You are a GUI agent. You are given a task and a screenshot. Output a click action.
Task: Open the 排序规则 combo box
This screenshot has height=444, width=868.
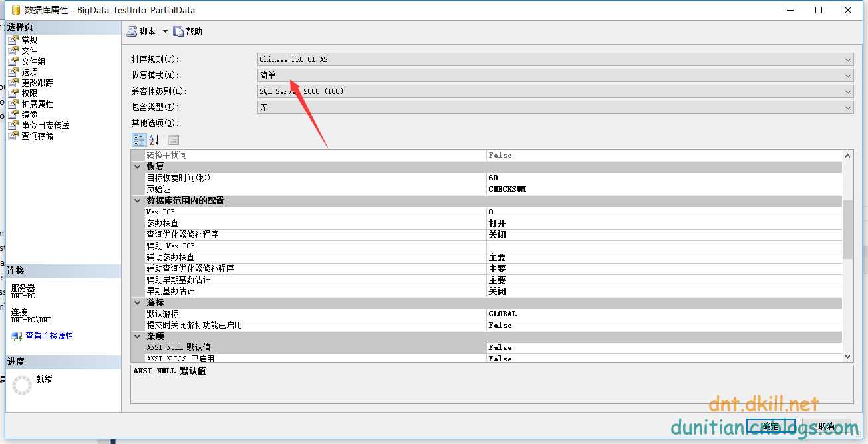[555, 59]
